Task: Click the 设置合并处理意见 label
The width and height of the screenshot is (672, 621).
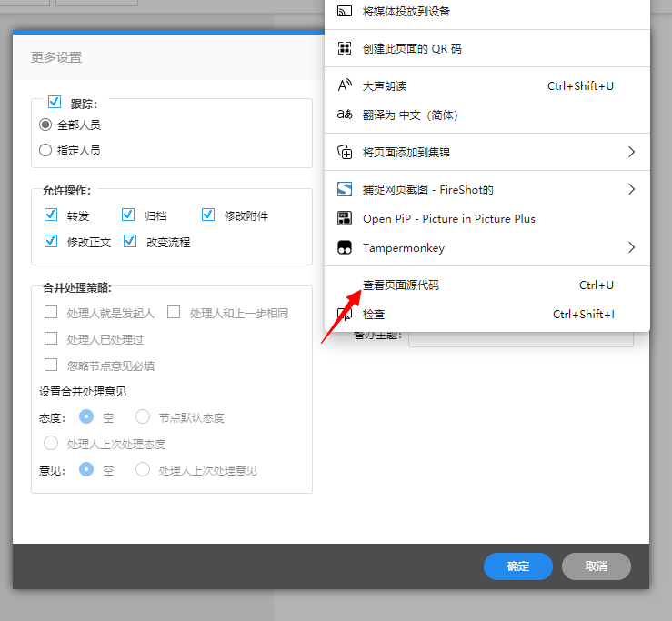Action: pyautogui.click(x=83, y=391)
